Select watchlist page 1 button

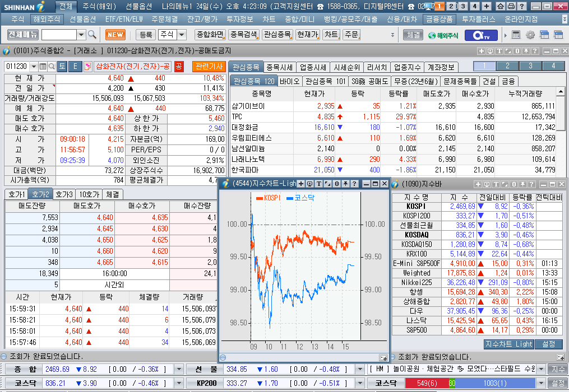pos(484,66)
